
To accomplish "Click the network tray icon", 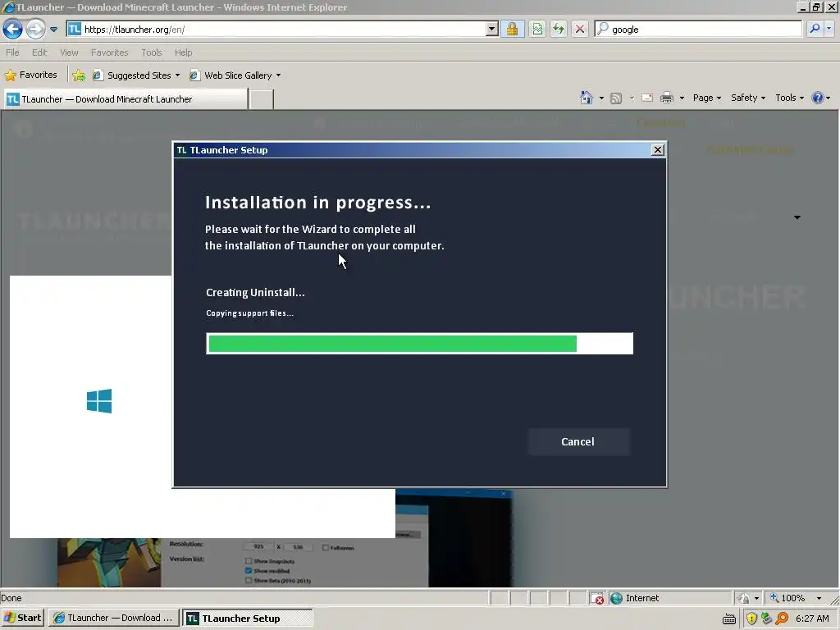I will point(767,619).
